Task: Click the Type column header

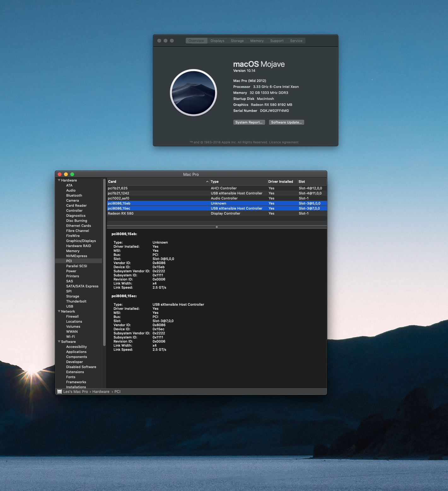Action: [x=238, y=182]
